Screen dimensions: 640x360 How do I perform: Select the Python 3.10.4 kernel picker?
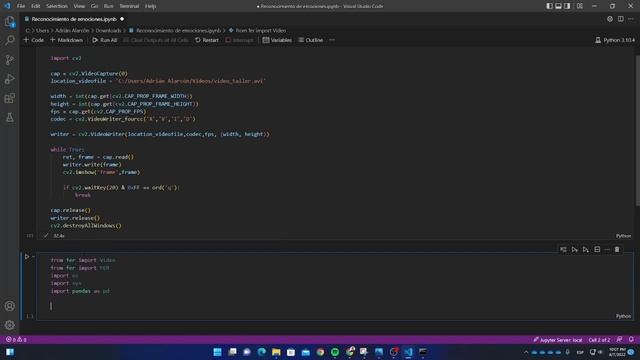[x=615, y=40]
